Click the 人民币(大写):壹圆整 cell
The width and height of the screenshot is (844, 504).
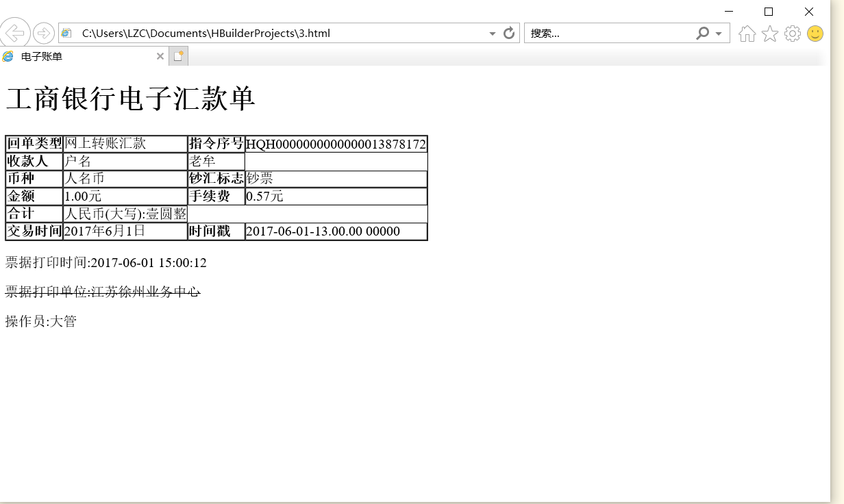coord(125,214)
